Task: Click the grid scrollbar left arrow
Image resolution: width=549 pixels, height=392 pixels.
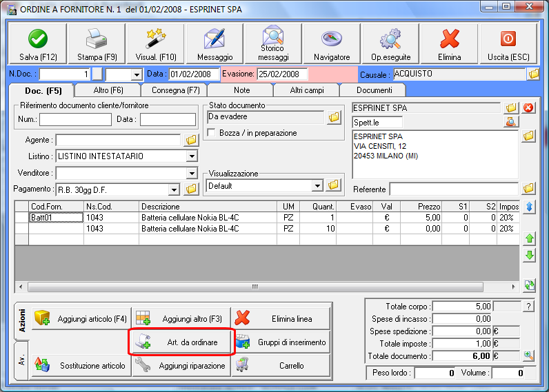Action: 21,287
